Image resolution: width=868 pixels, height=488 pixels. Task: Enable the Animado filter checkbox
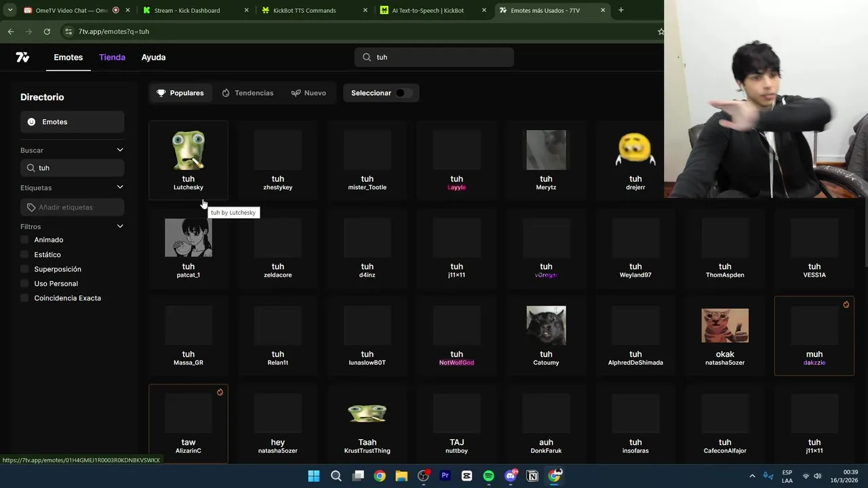24,240
